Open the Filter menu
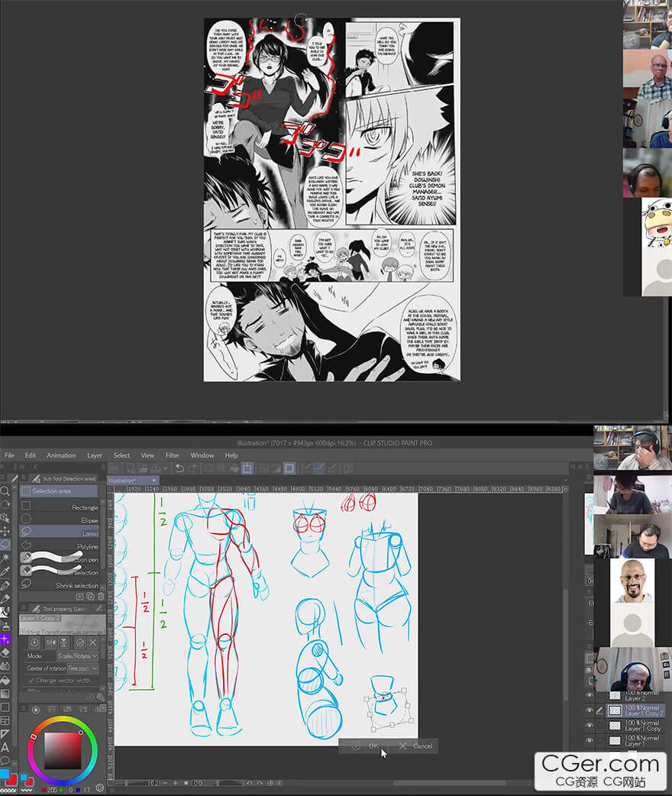 tap(173, 455)
